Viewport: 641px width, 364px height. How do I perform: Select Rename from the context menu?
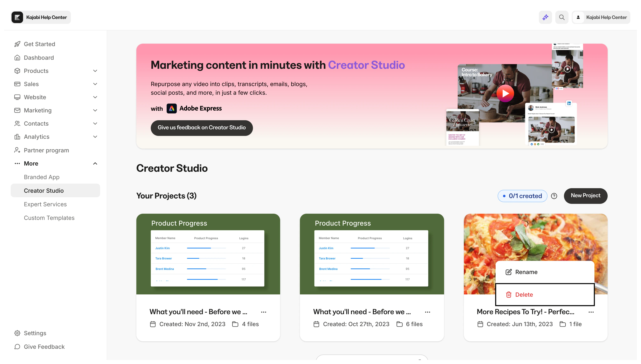coord(526,272)
